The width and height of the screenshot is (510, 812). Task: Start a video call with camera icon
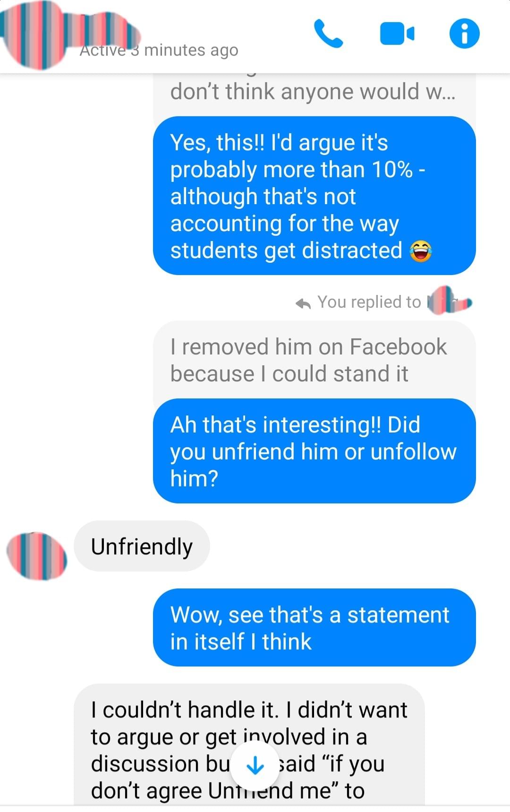[x=397, y=34]
